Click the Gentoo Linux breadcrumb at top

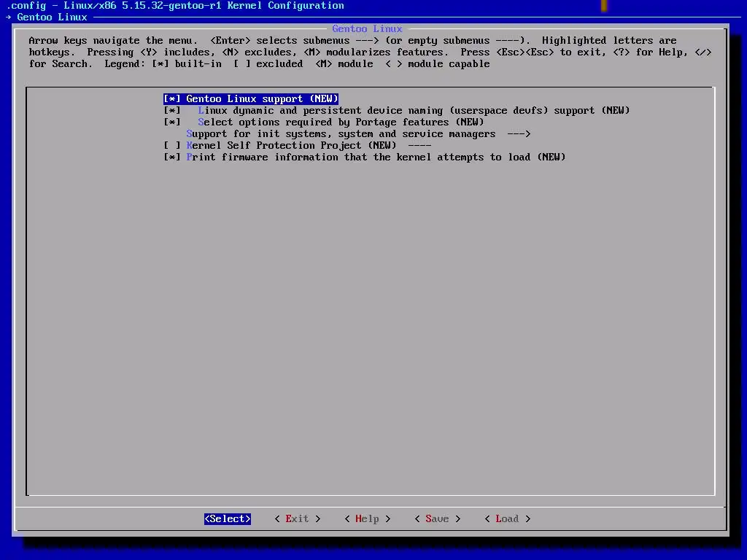(x=52, y=17)
